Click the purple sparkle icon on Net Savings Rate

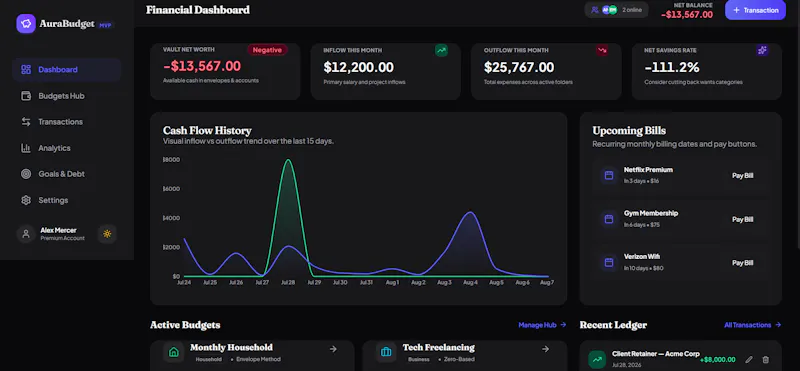point(762,50)
